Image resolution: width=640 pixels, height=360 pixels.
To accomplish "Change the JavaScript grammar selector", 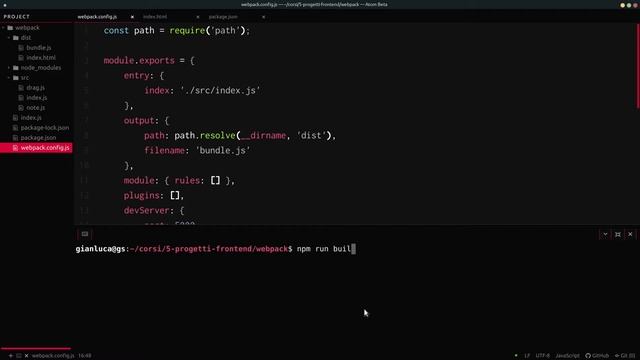I will click(x=567, y=356).
